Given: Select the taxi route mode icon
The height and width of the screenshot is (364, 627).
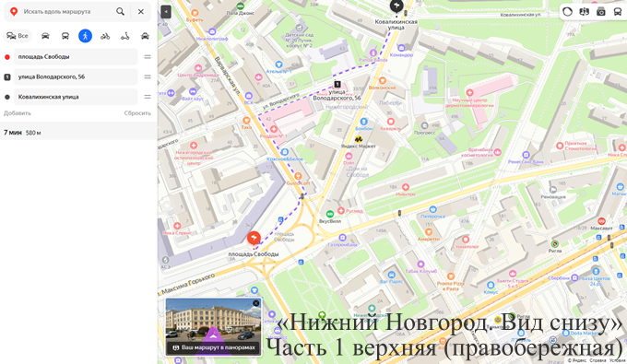Looking at the screenshot, I should click(x=145, y=36).
